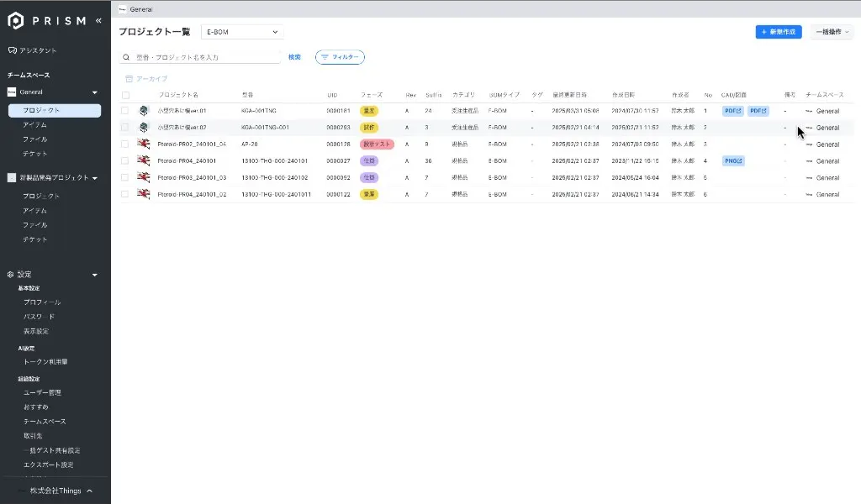The width and height of the screenshot is (861, 504).
Task: Open the フィルター filter button
Action: click(340, 57)
